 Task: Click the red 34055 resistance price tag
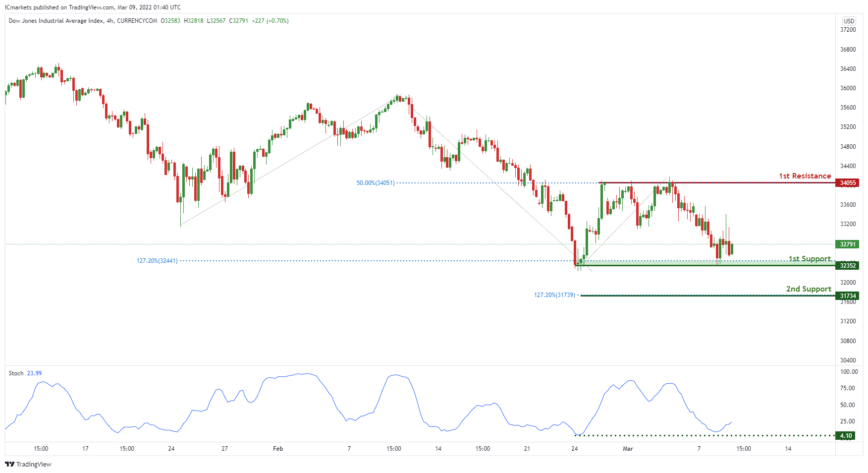[x=848, y=183]
